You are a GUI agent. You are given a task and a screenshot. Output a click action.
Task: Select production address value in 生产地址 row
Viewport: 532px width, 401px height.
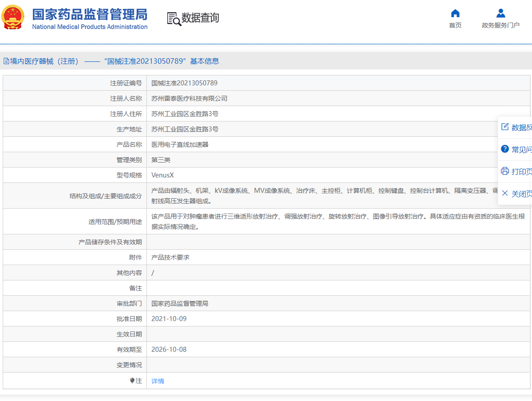(185, 129)
